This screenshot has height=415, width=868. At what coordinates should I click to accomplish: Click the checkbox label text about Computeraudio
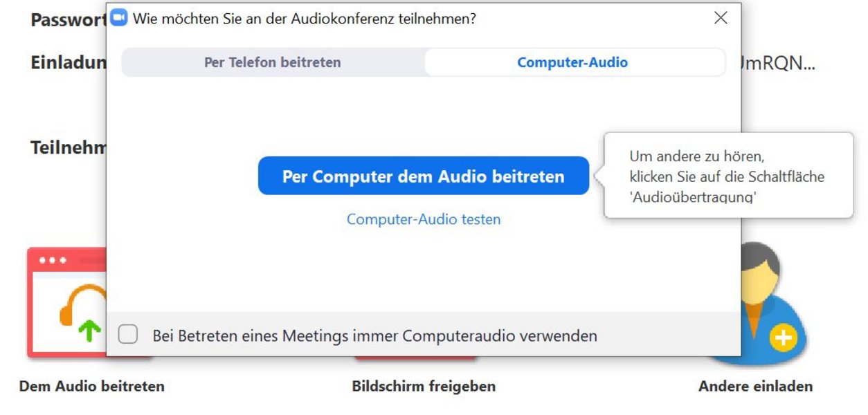[374, 336]
